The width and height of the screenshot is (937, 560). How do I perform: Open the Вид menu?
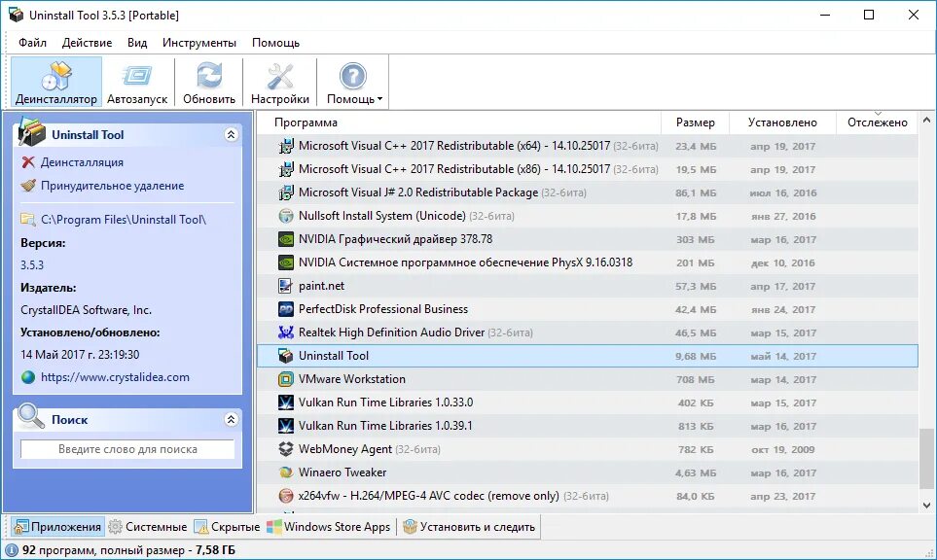[137, 43]
